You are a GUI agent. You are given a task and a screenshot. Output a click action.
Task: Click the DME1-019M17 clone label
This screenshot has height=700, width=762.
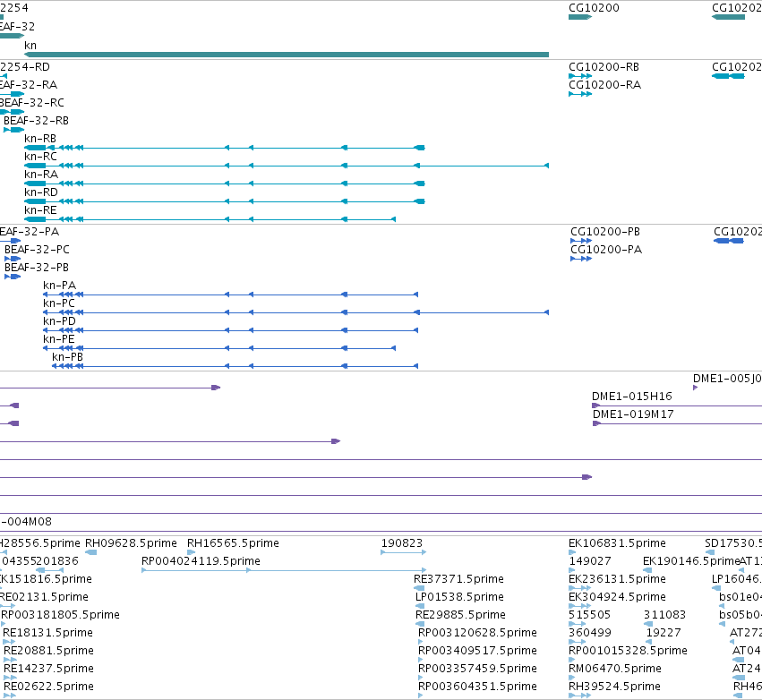pos(633,414)
